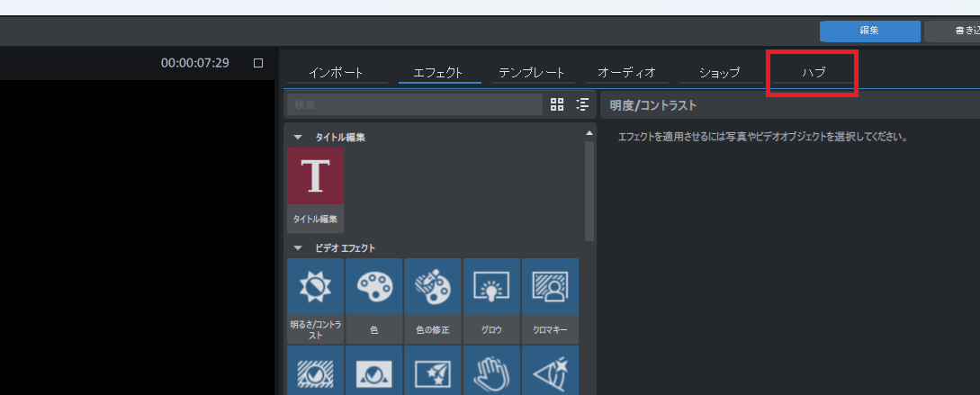
Task: Open the テンプレート tab
Action: (531, 73)
